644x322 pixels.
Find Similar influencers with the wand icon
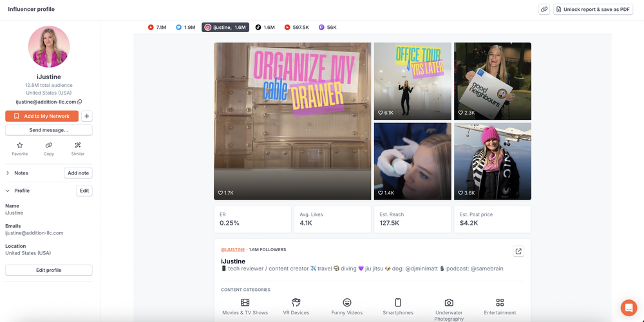point(78,146)
